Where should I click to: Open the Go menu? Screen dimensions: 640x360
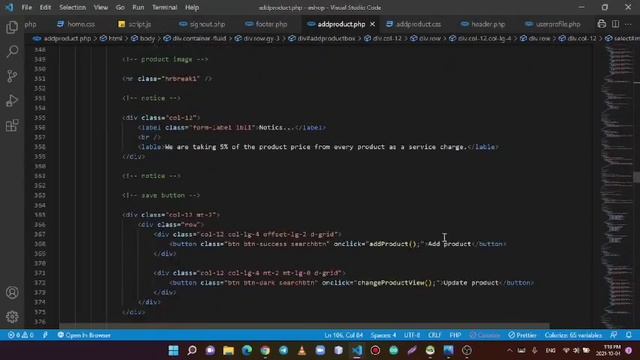pyautogui.click(x=120, y=7)
